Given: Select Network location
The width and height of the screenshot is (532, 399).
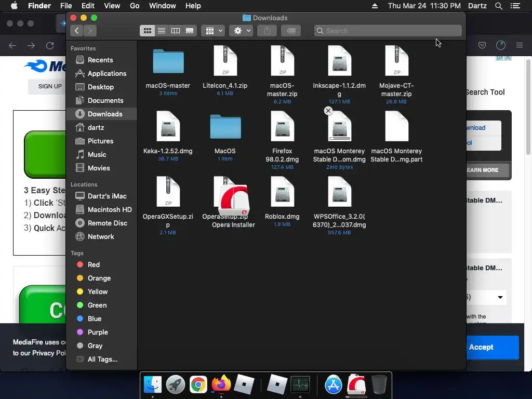Looking at the screenshot, I should pyautogui.click(x=101, y=237).
